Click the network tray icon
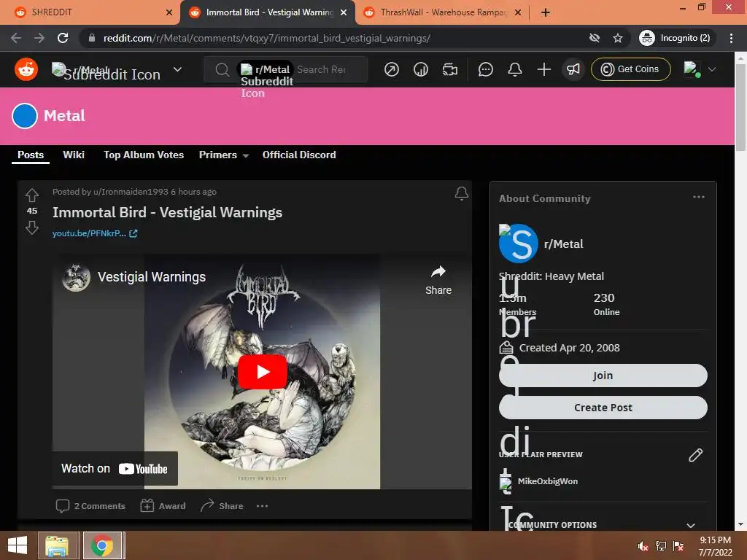This screenshot has width=747, height=560. tap(661, 546)
